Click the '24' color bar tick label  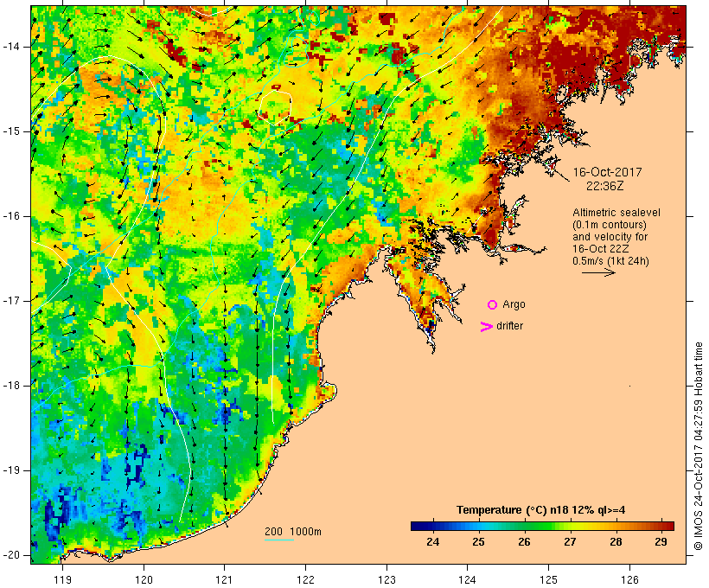pyautogui.click(x=432, y=541)
